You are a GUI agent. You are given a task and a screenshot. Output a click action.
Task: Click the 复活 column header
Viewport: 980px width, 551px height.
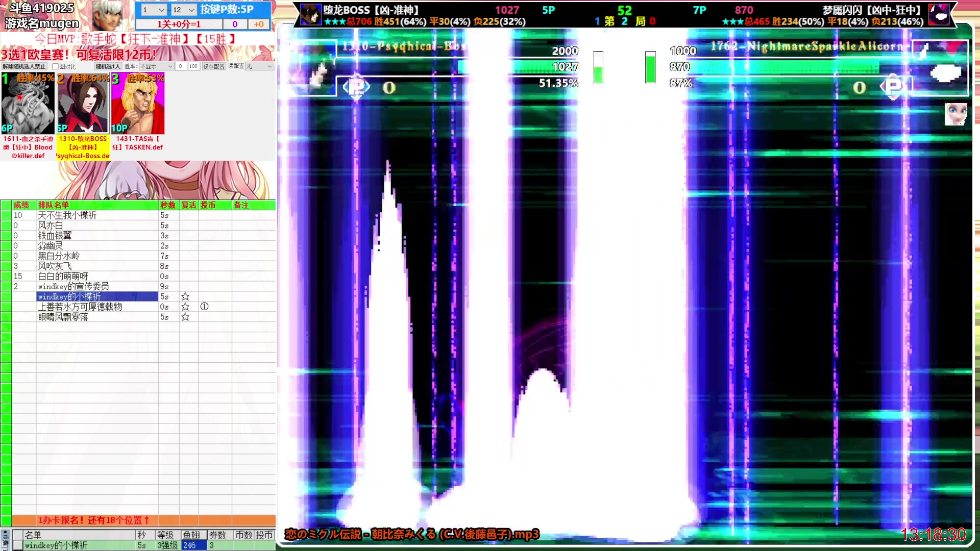coord(189,205)
